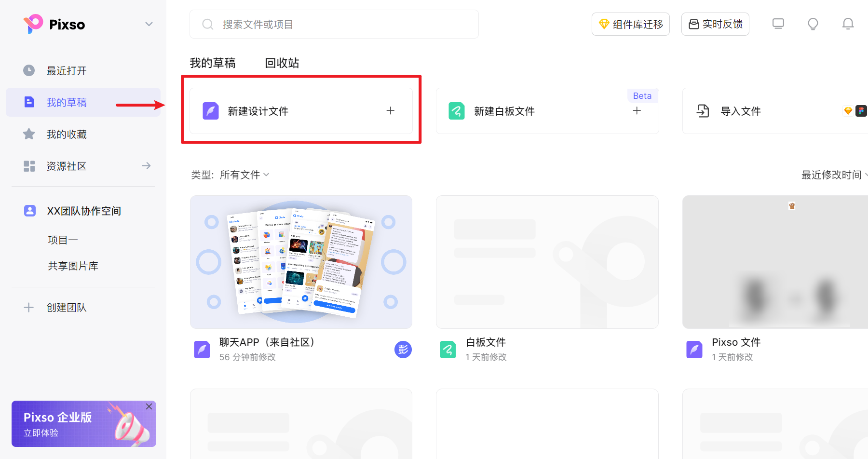
Task: Focus the 搜索文件或项目 search field
Action: [334, 24]
